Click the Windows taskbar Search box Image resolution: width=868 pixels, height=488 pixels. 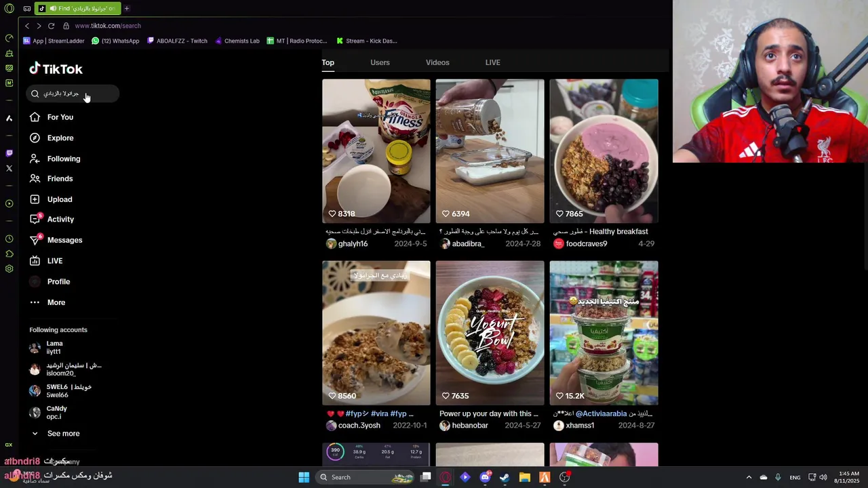tap(366, 477)
